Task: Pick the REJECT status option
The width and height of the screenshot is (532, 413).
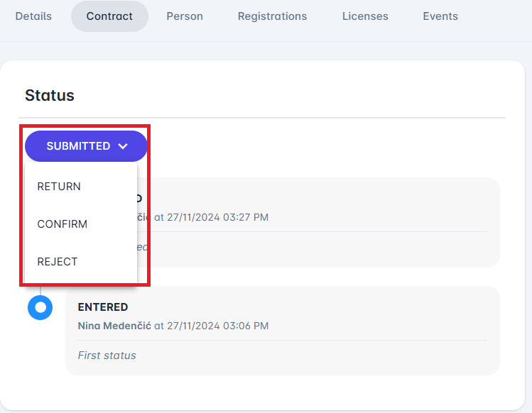Action: [x=58, y=262]
